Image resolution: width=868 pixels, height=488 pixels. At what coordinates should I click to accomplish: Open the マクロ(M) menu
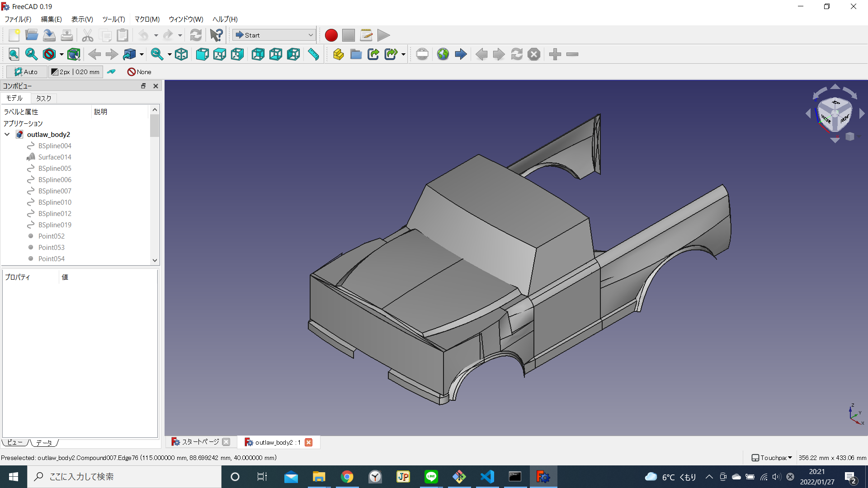pyautogui.click(x=147, y=19)
